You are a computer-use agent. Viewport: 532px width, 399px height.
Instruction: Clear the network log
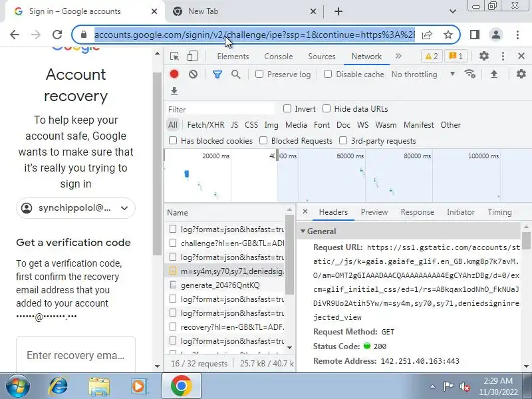pyautogui.click(x=193, y=74)
